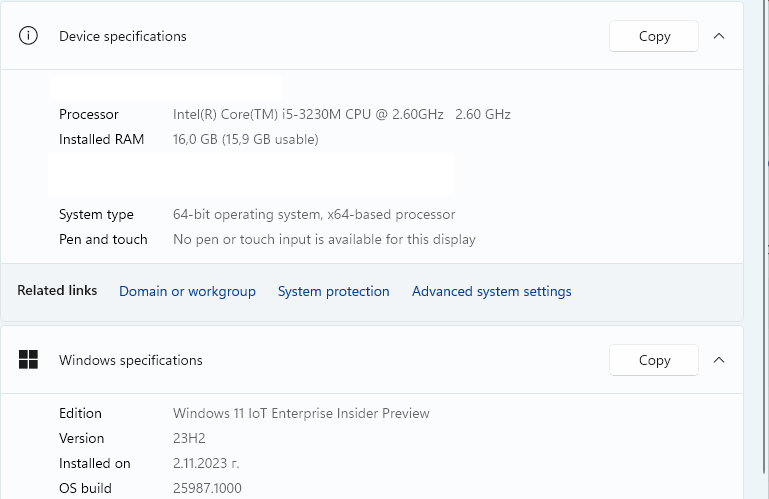Select the 64-bit operating system value
Image resolution: width=769 pixels, height=499 pixels.
314,214
